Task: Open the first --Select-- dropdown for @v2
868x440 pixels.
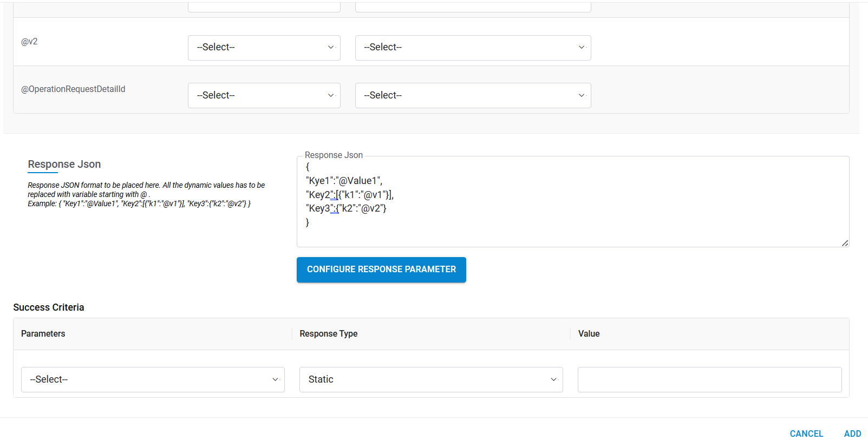Action: click(264, 48)
